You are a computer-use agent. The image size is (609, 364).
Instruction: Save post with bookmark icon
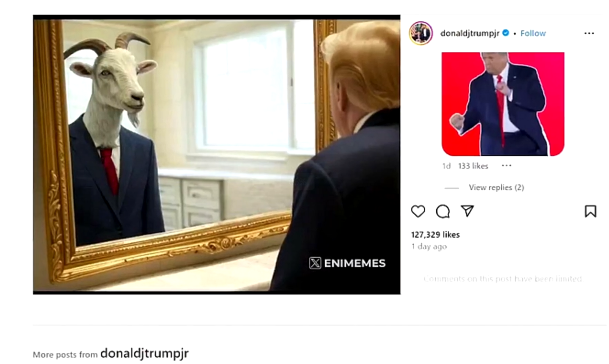pyautogui.click(x=590, y=211)
